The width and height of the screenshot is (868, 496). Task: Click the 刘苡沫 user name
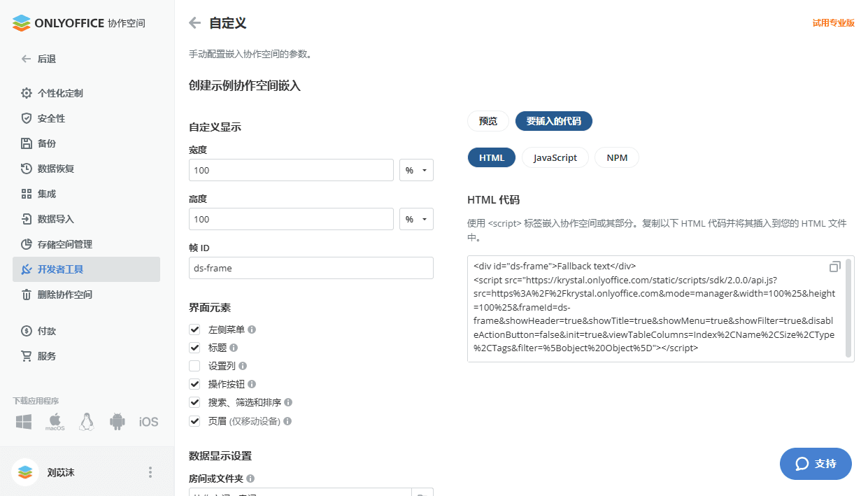pyautogui.click(x=61, y=472)
